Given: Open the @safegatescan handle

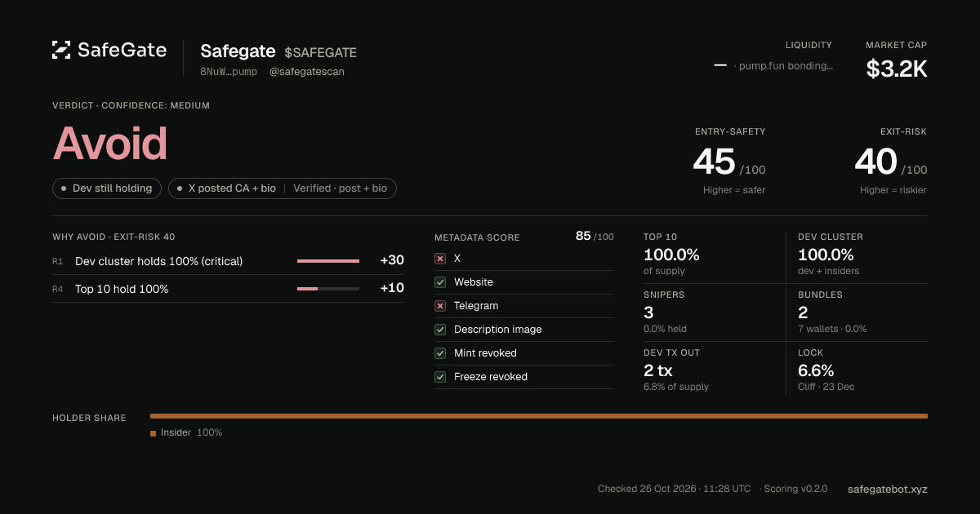Looking at the screenshot, I should pos(306,72).
